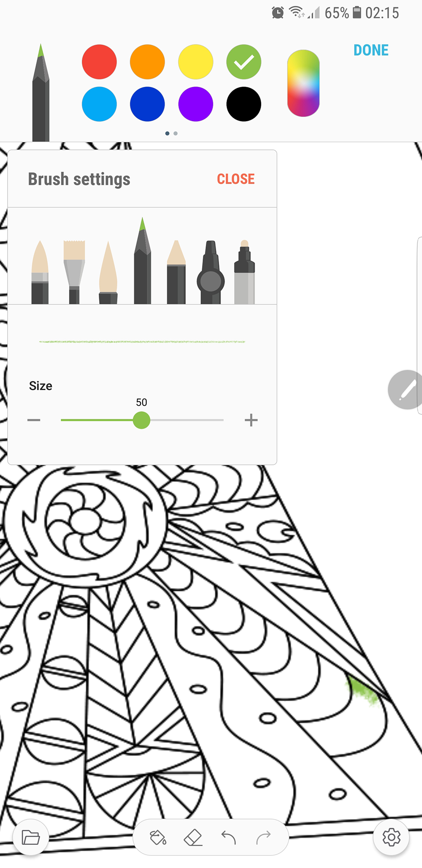Open the rainbow color spectrum picker
422x868 pixels.
(303, 83)
